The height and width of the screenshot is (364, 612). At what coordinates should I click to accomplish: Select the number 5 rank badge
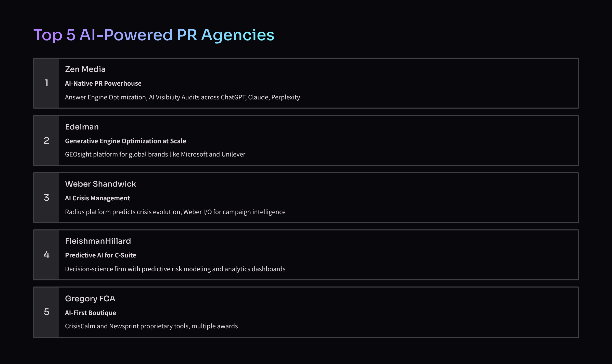[46, 312]
